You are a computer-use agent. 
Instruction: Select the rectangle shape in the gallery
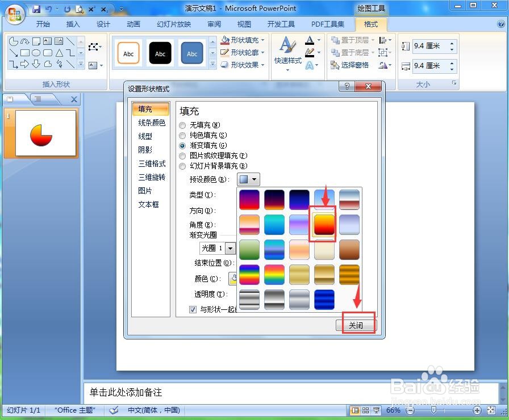point(25,53)
